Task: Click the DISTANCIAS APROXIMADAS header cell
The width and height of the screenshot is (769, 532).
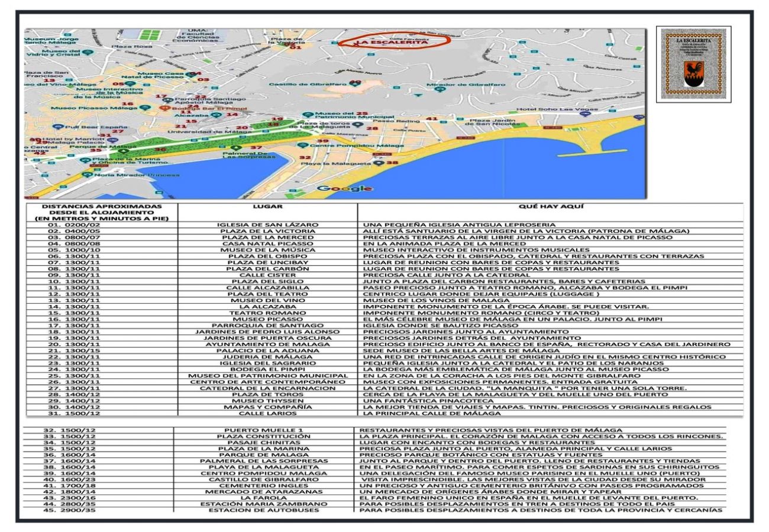Action: tap(101, 213)
